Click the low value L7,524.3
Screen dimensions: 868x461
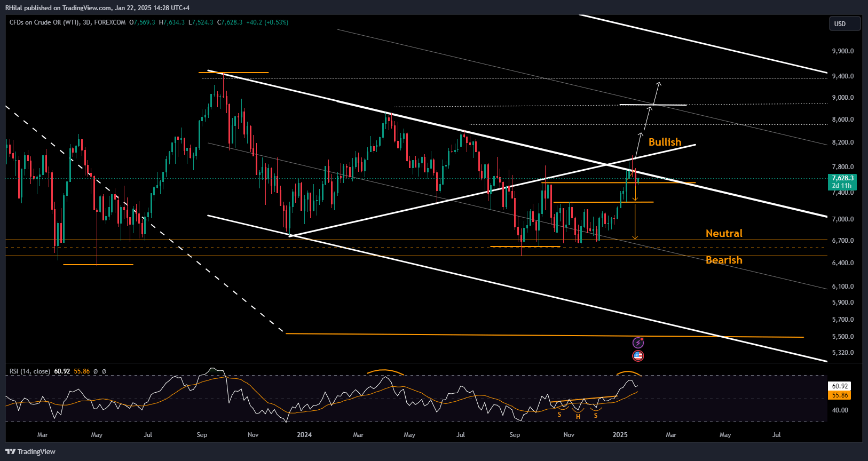(x=201, y=22)
